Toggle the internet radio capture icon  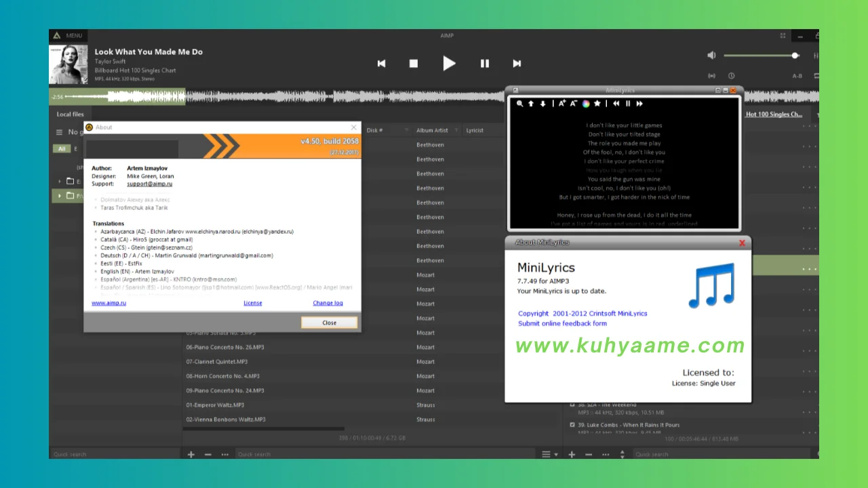click(x=712, y=76)
